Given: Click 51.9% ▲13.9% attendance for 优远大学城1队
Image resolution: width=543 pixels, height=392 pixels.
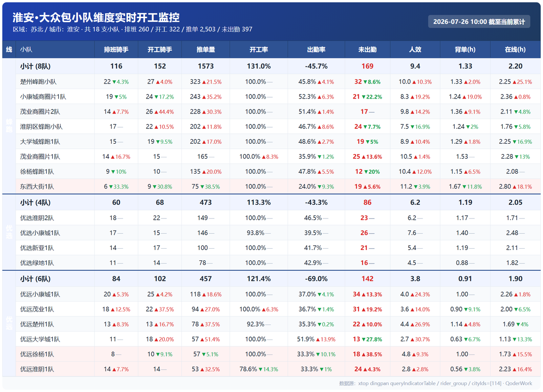Looking at the screenshot, I should [x=316, y=339].
